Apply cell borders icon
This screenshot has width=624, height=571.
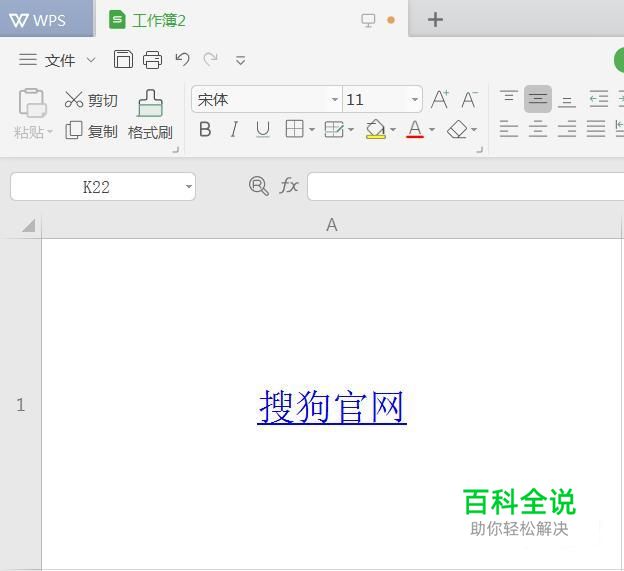point(294,129)
